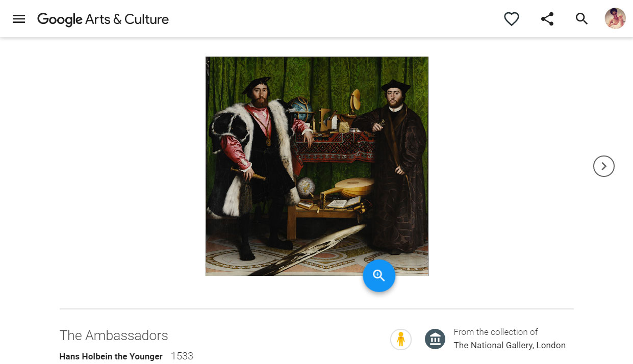Click the Hans Holbein the Younger name
Image resolution: width=633 pixels, height=364 pixels.
(x=111, y=356)
